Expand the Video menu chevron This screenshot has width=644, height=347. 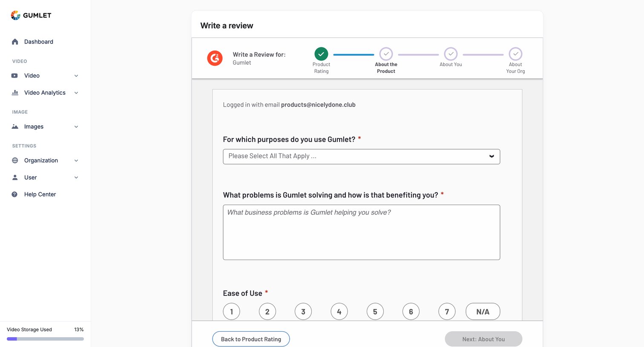76,76
